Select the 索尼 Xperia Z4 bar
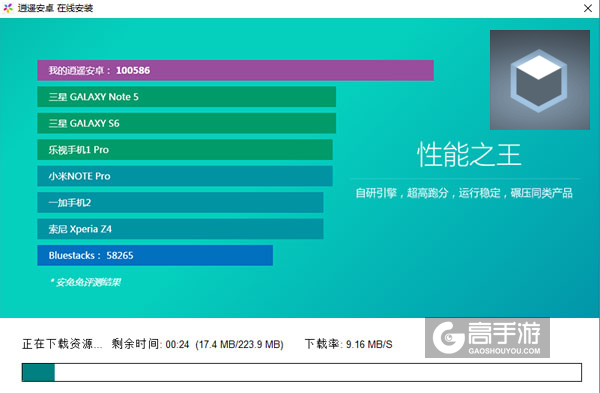 180,229
